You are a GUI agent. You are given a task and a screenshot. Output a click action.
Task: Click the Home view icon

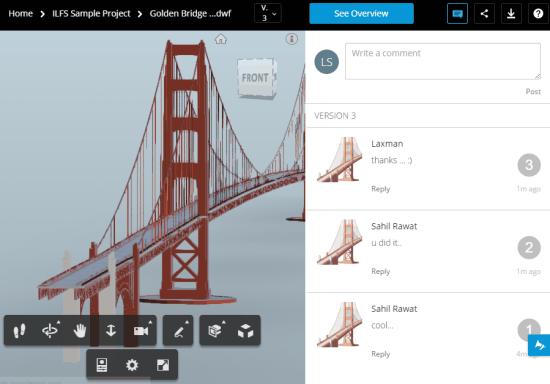(221, 39)
